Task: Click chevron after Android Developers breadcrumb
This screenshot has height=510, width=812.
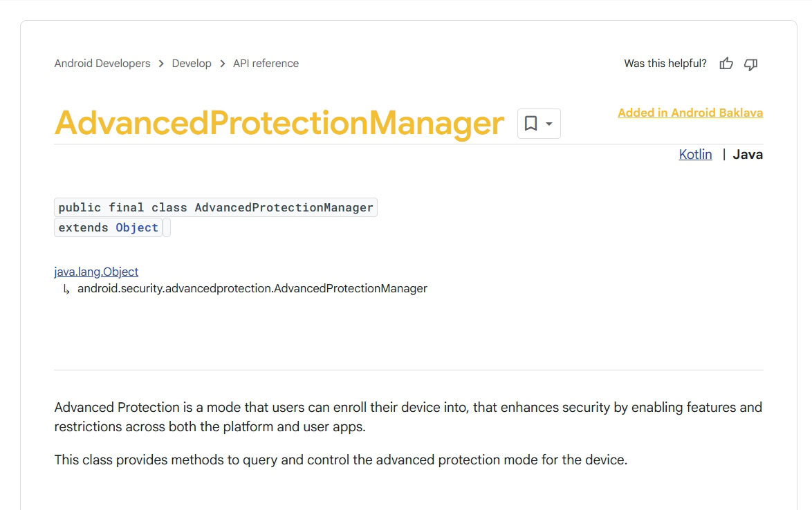Action: coord(161,64)
